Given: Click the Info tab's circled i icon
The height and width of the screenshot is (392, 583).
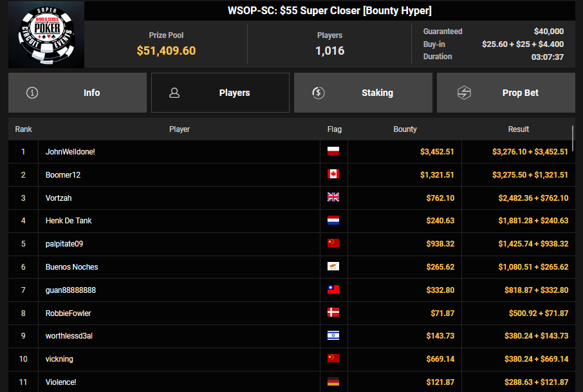Looking at the screenshot, I should coord(32,93).
